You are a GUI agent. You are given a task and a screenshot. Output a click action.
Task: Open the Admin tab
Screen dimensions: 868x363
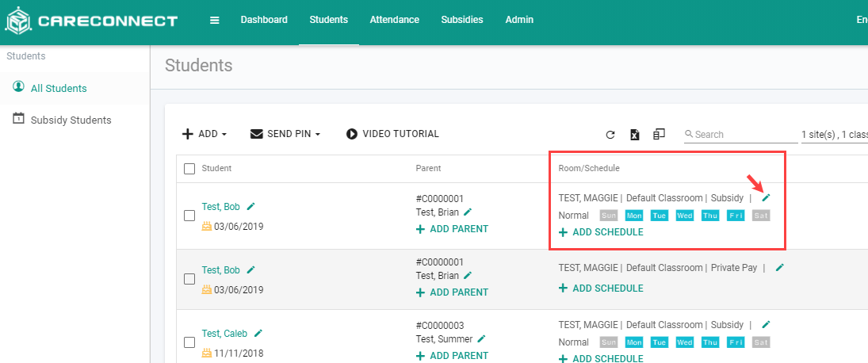519,20
